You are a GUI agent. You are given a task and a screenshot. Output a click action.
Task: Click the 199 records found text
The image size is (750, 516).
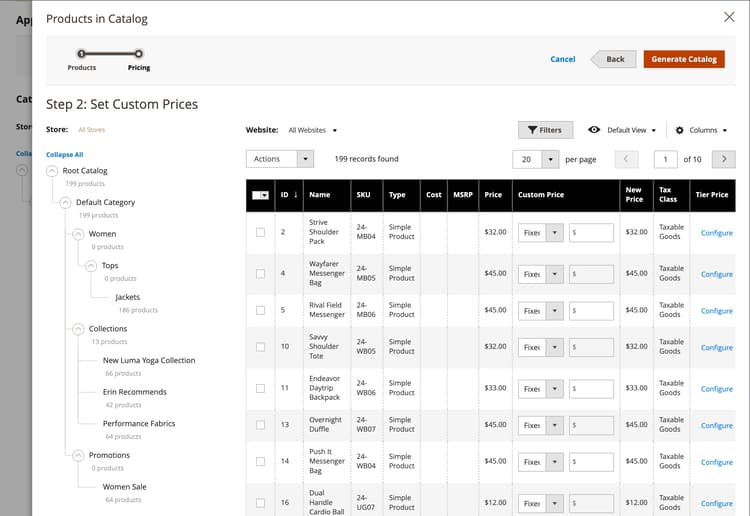coord(366,159)
